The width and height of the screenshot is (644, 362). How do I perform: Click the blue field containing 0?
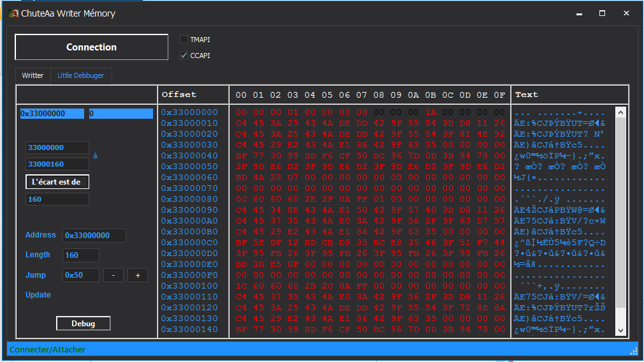coord(121,114)
